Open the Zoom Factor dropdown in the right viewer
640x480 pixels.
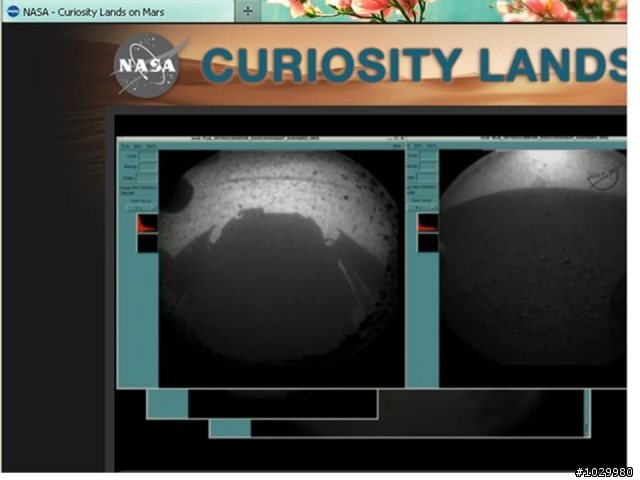(x=422, y=207)
